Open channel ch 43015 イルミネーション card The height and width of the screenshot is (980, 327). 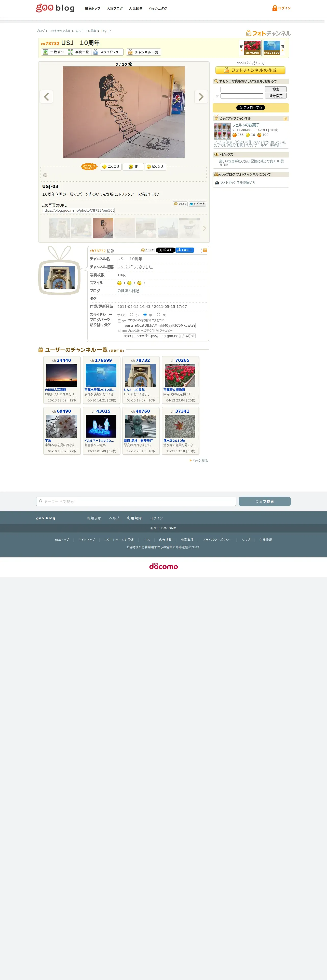click(x=101, y=431)
